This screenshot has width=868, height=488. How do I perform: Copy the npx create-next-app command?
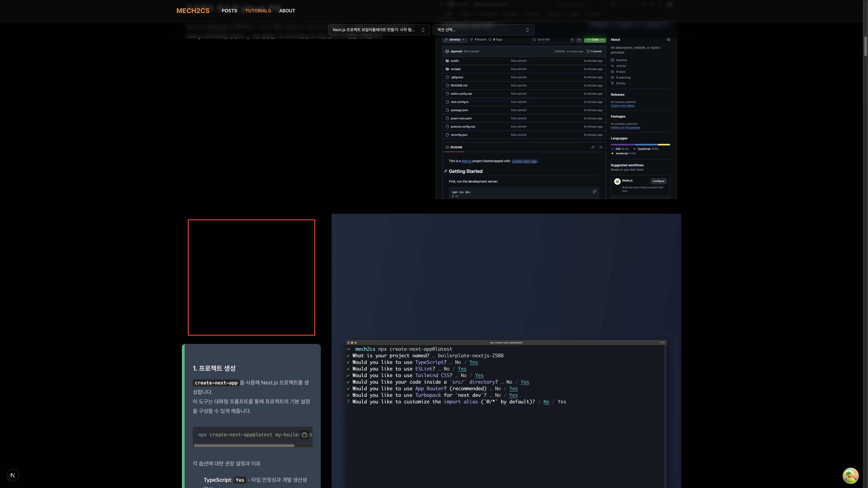click(x=304, y=435)
